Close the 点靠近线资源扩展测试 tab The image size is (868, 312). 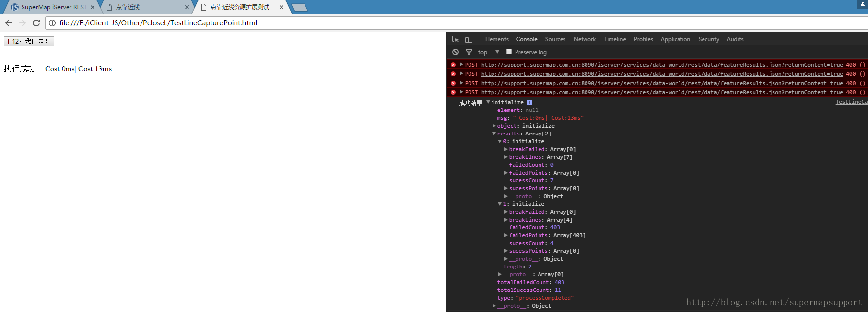[x=282, y=7]
